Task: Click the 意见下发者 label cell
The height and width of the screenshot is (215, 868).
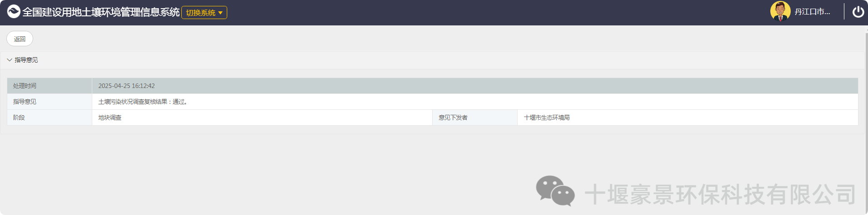Action: 453,117
